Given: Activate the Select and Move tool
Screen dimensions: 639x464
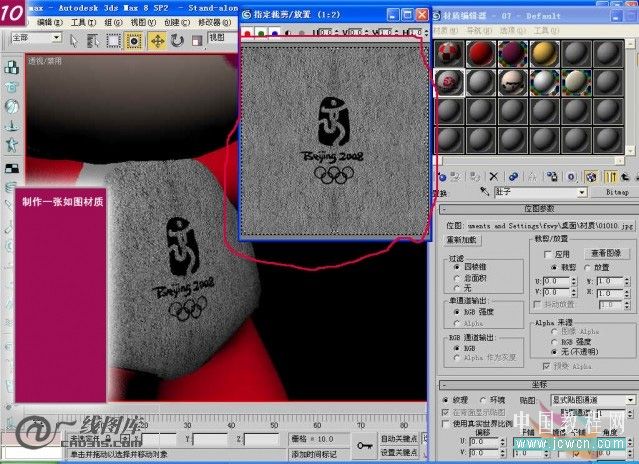Looking at the screenshot, I should [x=157, y=40].
